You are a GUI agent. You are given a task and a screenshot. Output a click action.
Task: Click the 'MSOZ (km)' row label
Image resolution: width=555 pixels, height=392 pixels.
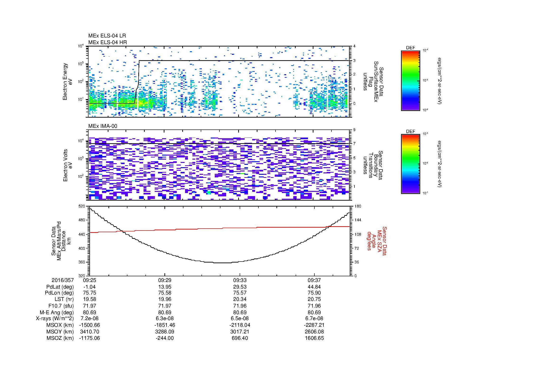tap(60, 338)
